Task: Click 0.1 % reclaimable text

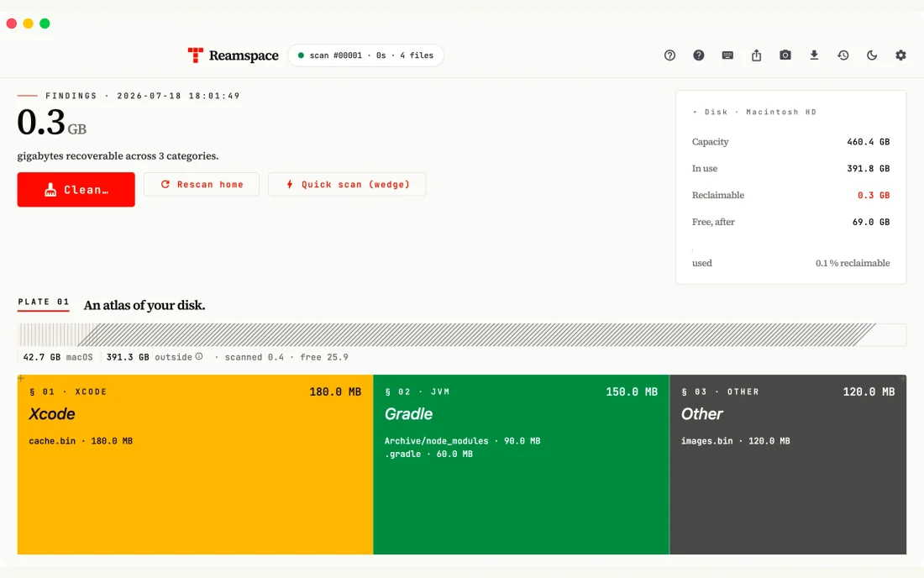Action: click(x=853, y=263)
